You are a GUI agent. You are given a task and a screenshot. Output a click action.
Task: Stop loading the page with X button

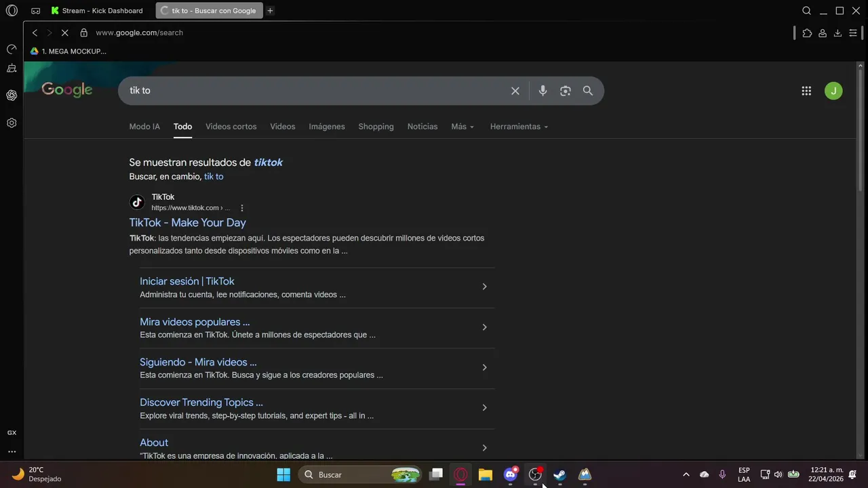pos(65,33)
